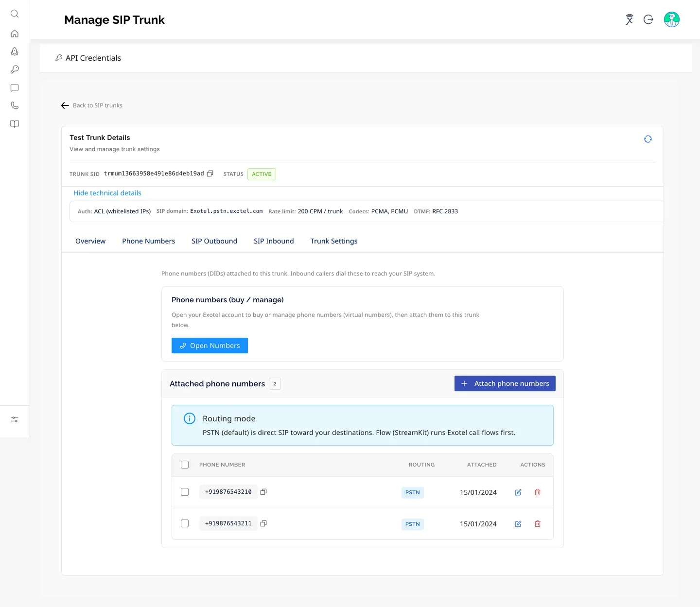Screen dimensions: 700x607
Task: Edit routing for +919876543211
Action: click(518, 524)
